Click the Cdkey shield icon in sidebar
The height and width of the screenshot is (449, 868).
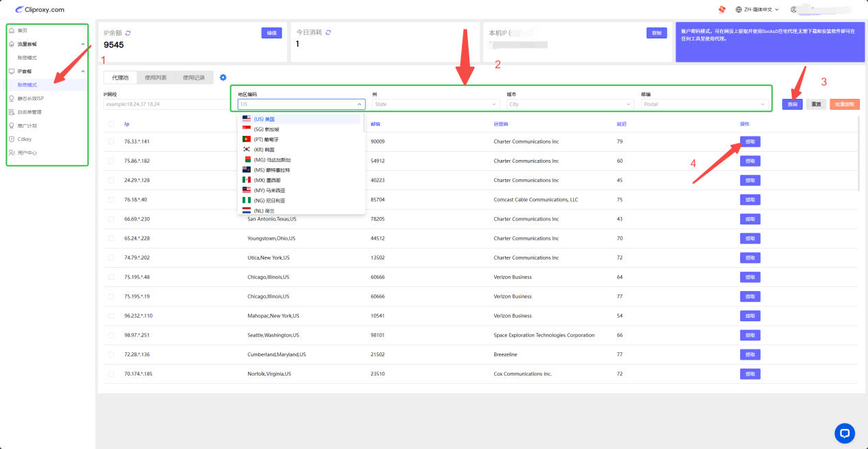pos(12,139)
